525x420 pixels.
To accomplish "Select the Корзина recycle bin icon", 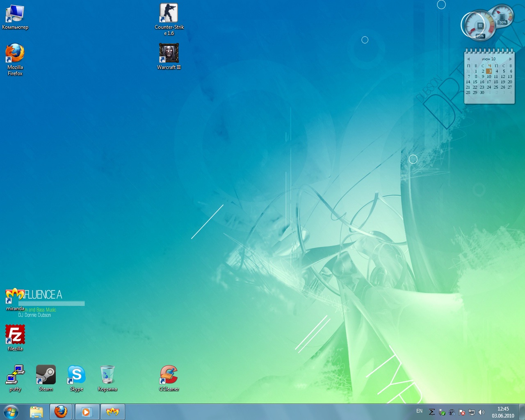I will pos(107,375).
